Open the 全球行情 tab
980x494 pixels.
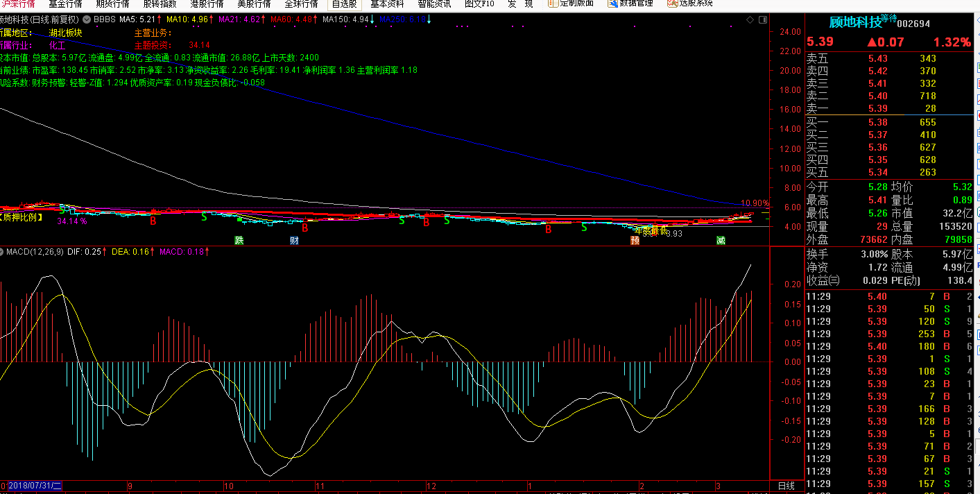point(301,3)
